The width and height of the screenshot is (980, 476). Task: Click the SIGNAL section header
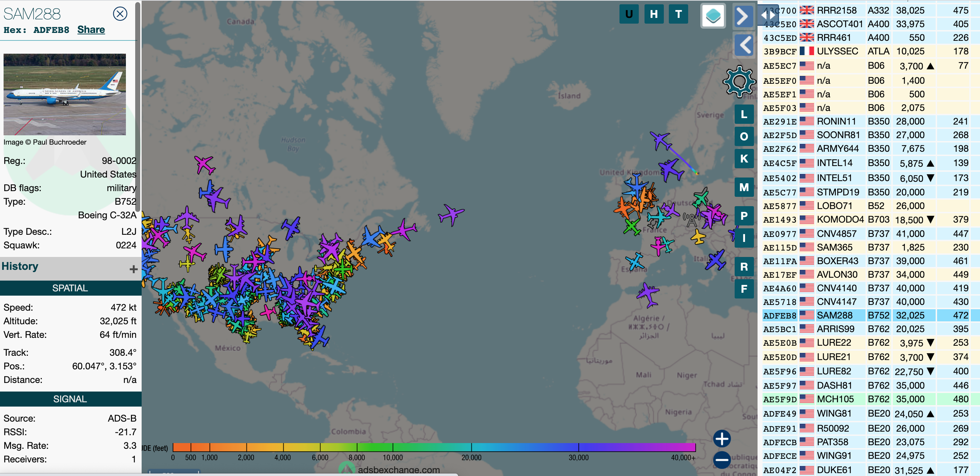(71, 399)
